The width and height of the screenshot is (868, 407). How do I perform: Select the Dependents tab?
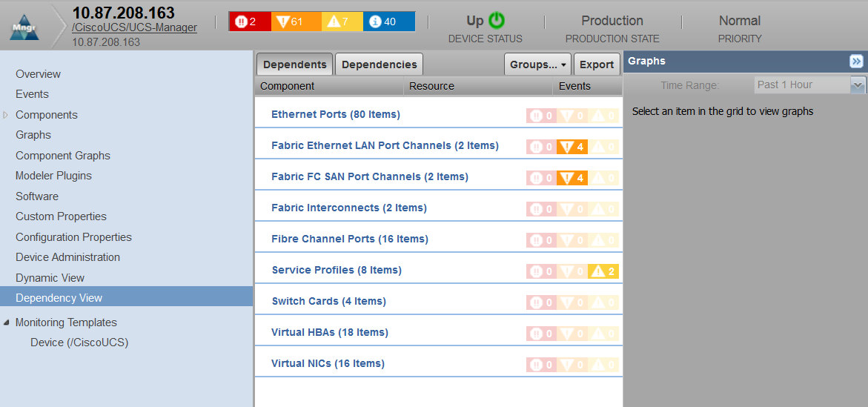(294, 64)
